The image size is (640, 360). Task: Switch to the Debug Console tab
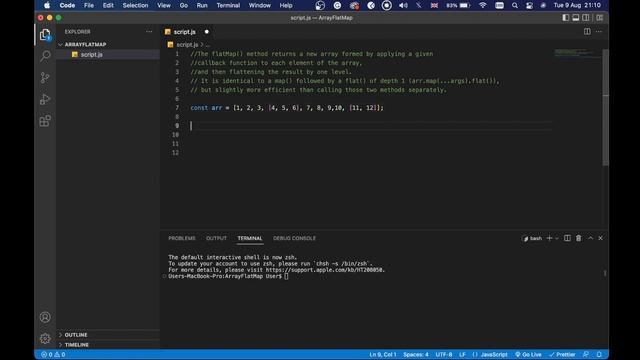(x=294, y=238)
